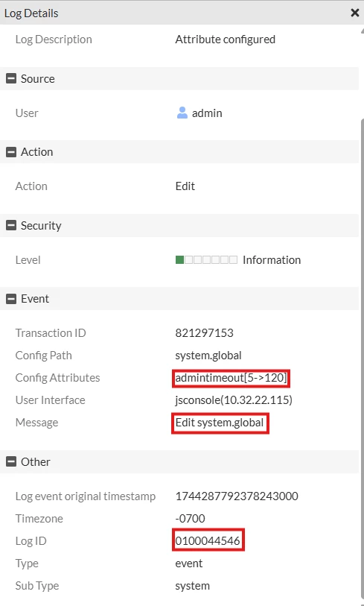Viewport: 364px width, 606px height.
Task: Click the admin username text
Action: coord(207,113)
